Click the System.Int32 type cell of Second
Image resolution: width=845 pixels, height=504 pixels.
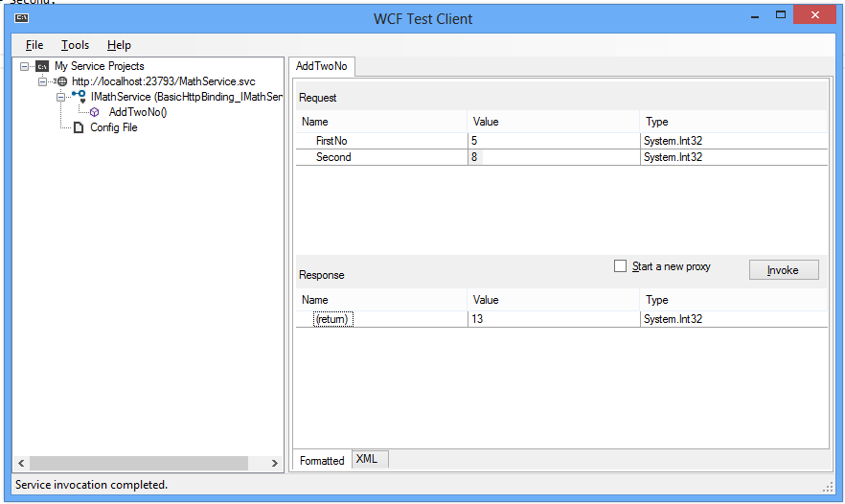pyautogui.click(x=734, y=157)
